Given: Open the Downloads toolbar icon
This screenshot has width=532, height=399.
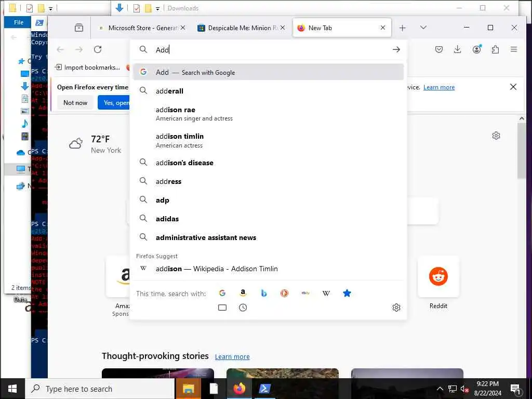Looking at the screenshot, I should (457, 49).
